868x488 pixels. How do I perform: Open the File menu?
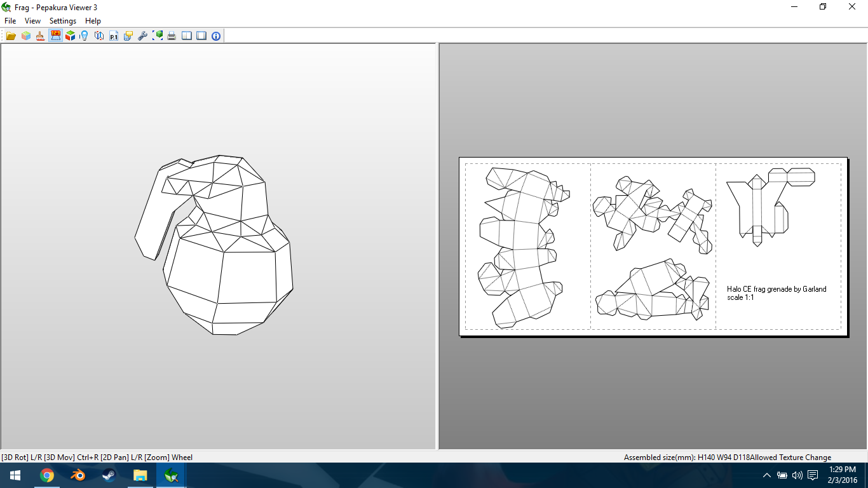tap(10, 21)
